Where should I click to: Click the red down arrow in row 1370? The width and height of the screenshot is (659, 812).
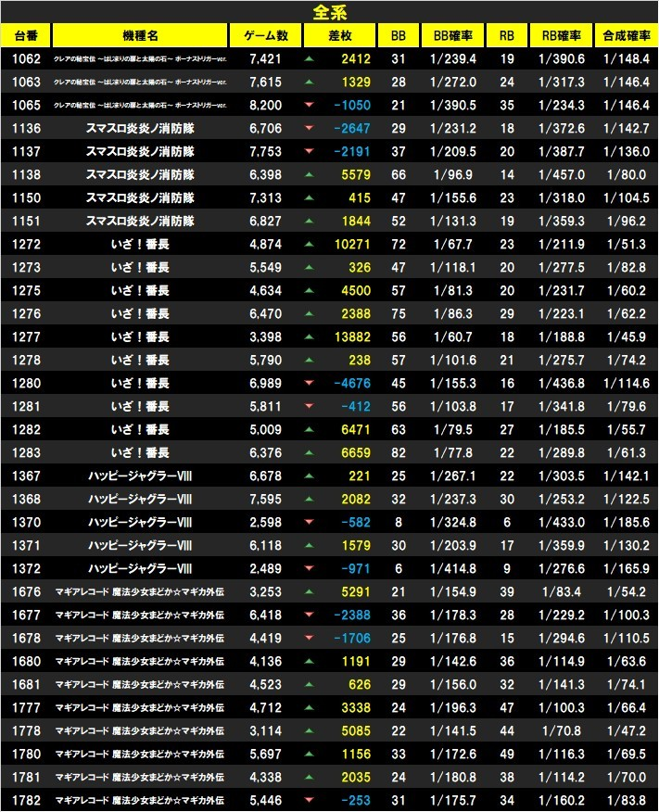309,522
